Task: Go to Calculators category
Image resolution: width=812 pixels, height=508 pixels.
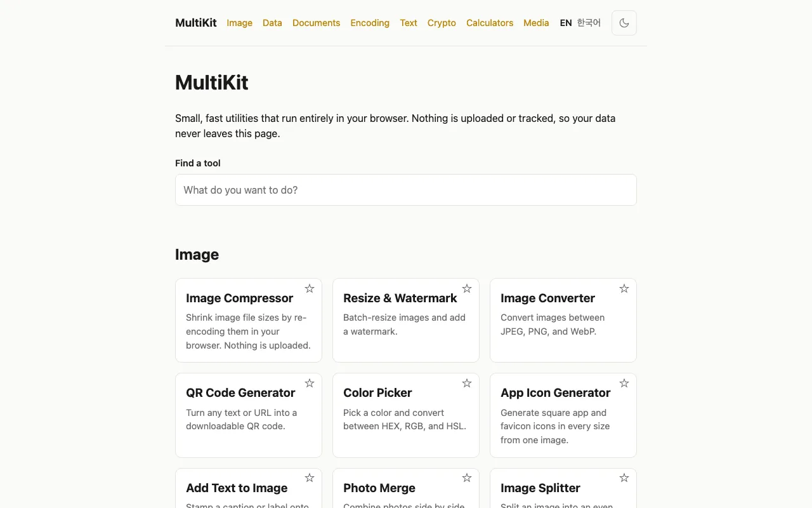Action: coord(490,23)
